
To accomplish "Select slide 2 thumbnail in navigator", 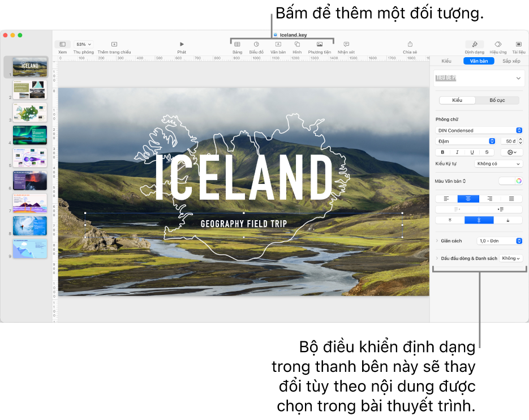I will point(30,89).
